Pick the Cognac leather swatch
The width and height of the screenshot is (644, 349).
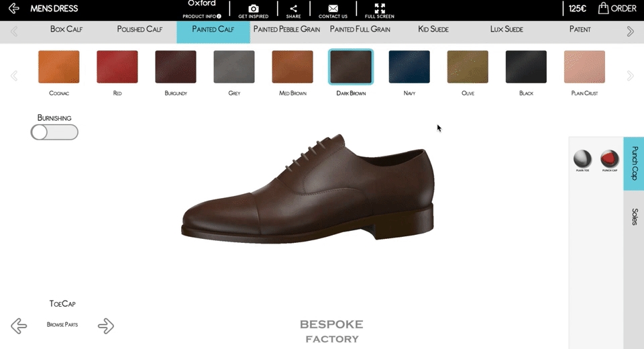59,67
